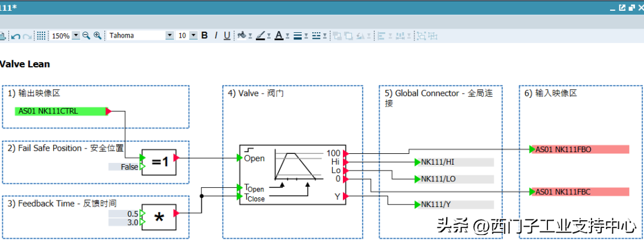Toggle the grid display icon

click(41, 36)
